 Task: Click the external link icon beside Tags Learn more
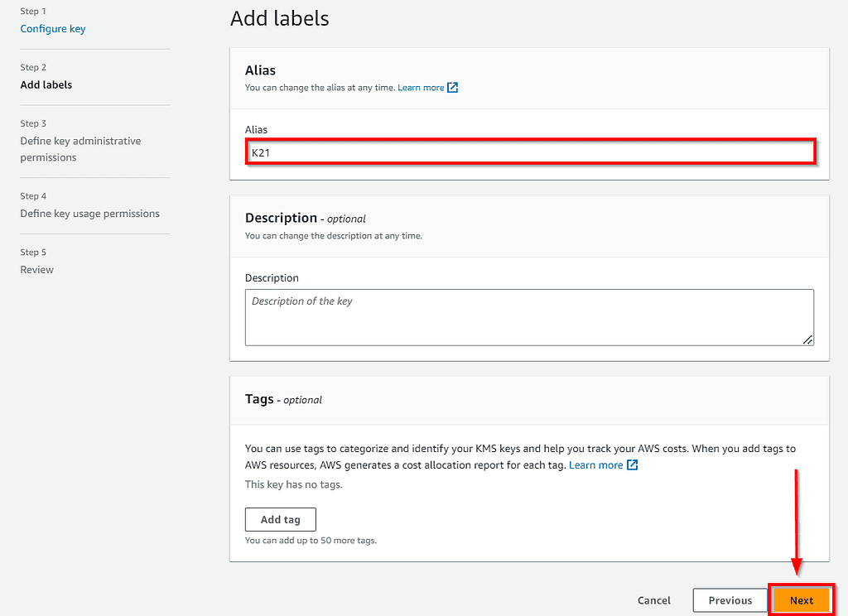(632, 464)
